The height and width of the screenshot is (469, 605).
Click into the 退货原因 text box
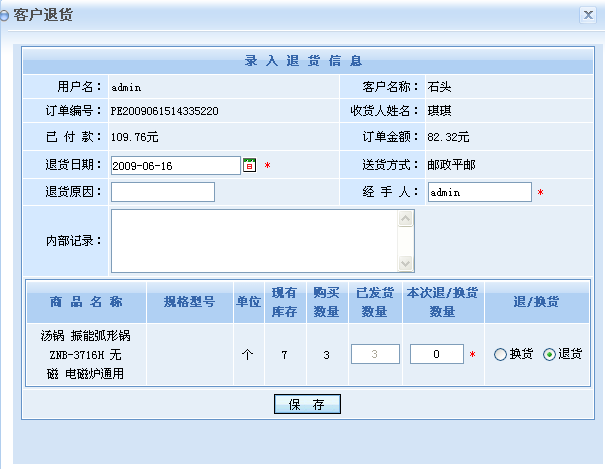click(162, 191)
